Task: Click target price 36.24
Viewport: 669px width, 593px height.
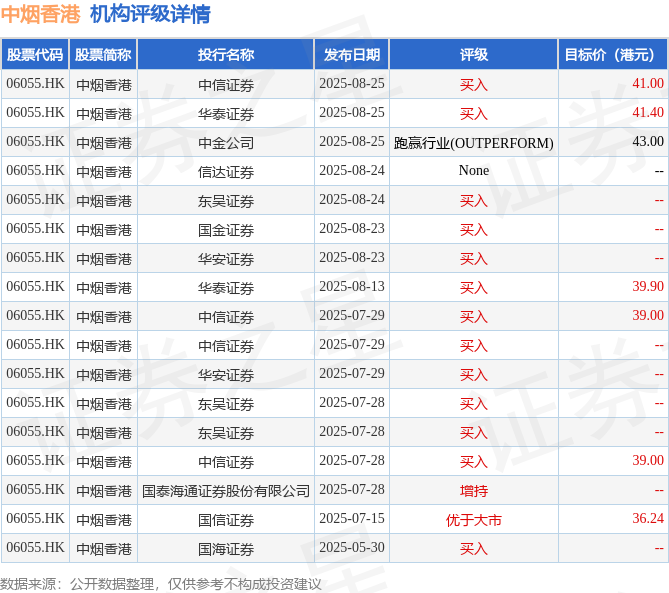Action: [648, 518]
